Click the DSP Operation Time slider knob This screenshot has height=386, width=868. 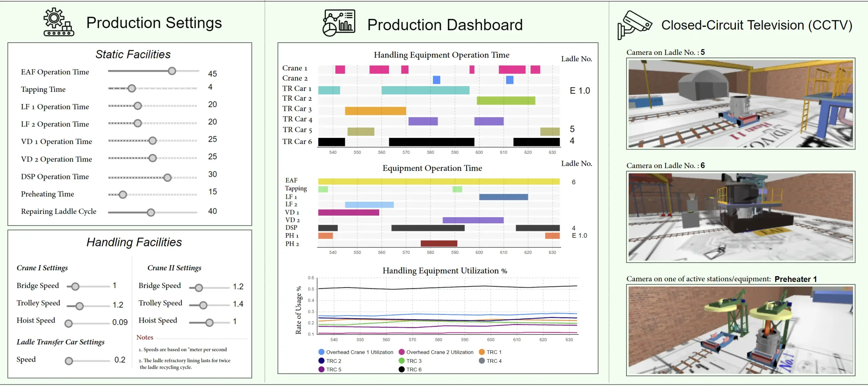point(167,178)
